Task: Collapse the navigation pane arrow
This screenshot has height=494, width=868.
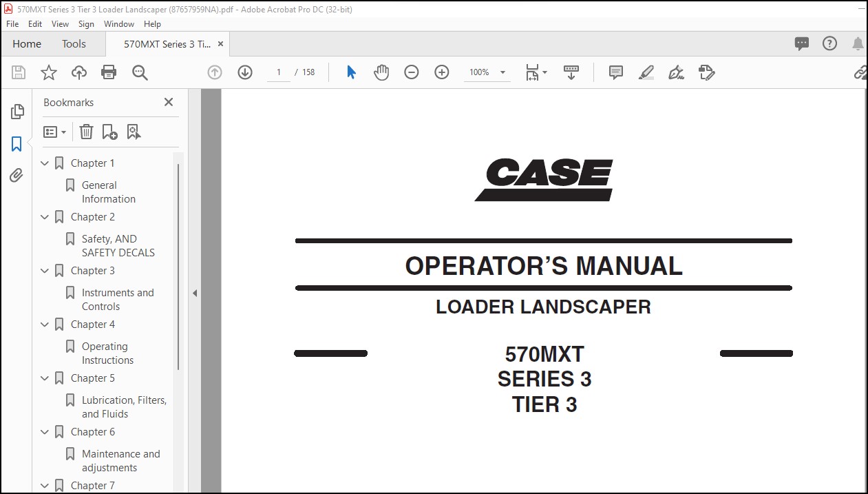Action: tap(195, 293)
